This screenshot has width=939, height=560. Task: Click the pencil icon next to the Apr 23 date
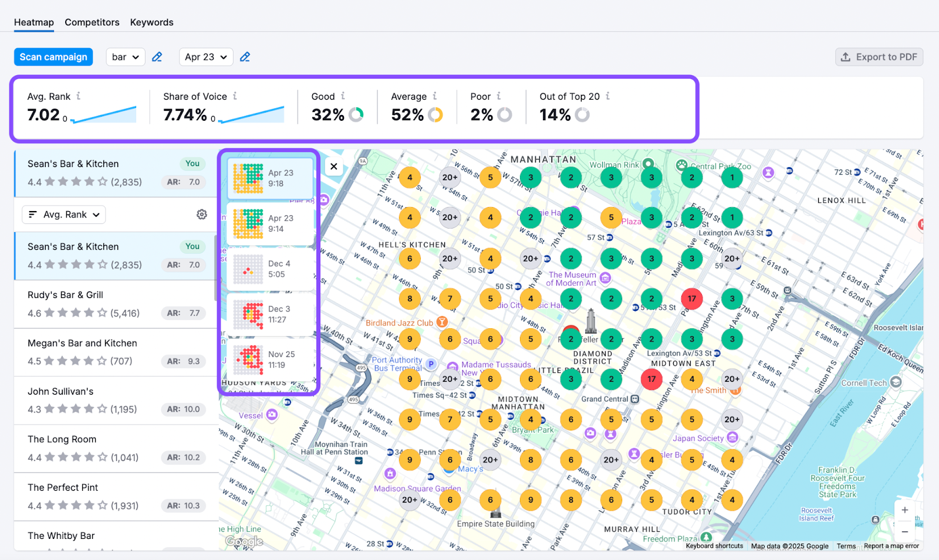pos(245,56)
